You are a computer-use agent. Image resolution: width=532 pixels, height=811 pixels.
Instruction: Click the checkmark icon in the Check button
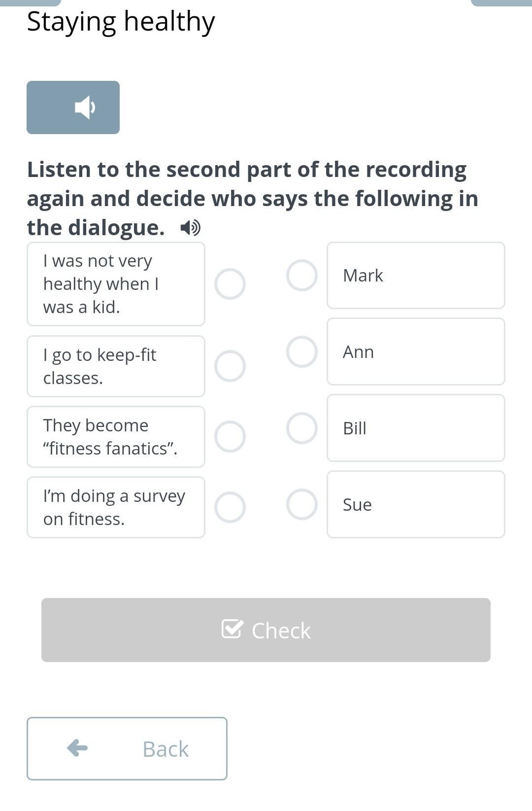point(232,629)
